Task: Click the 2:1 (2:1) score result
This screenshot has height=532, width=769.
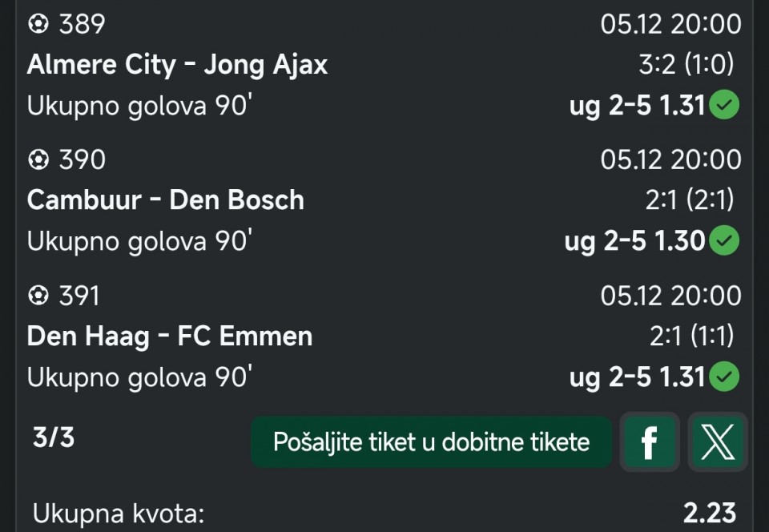Action: tap(690, 199)
